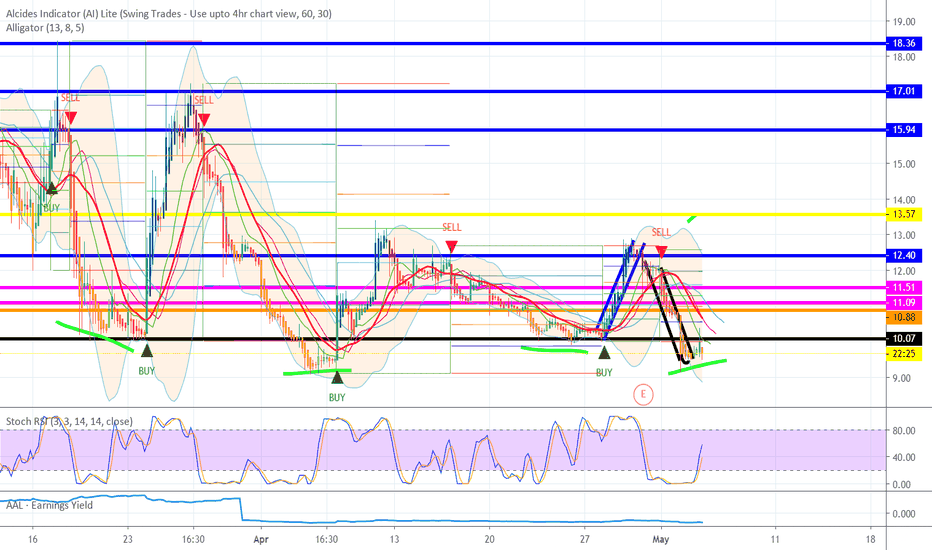Click the earnings 'E' circle marker
This screenshot has height=550, width=932.
coord(643,394)
